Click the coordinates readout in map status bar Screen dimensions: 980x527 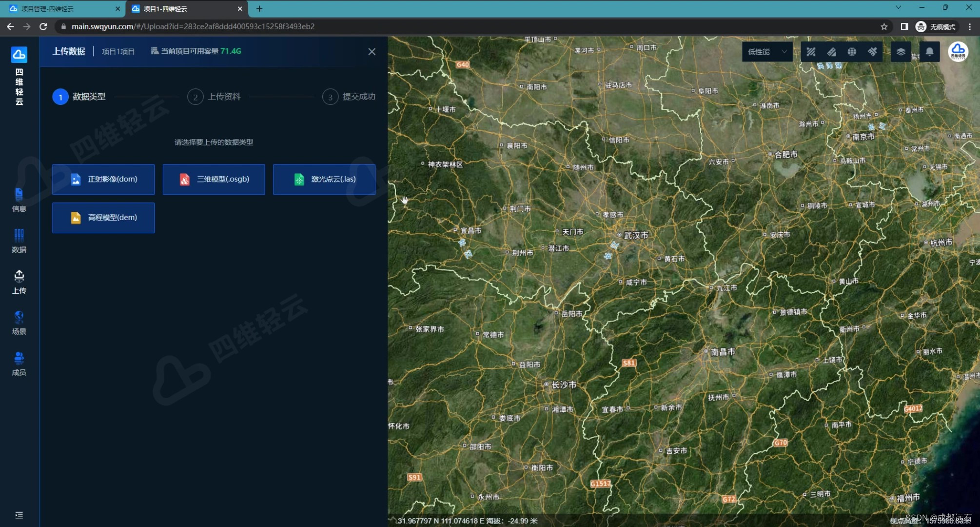coord(467,521)
